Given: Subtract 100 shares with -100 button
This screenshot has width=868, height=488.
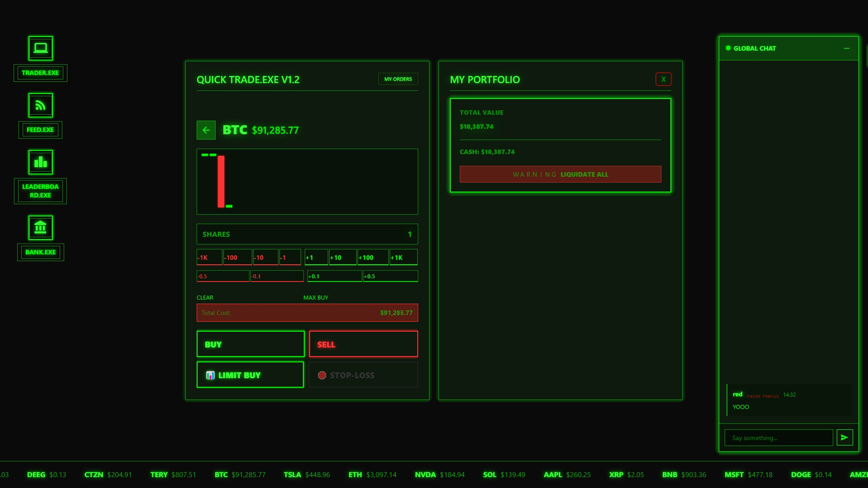Looking at the screenshot, I should [237, 257].
